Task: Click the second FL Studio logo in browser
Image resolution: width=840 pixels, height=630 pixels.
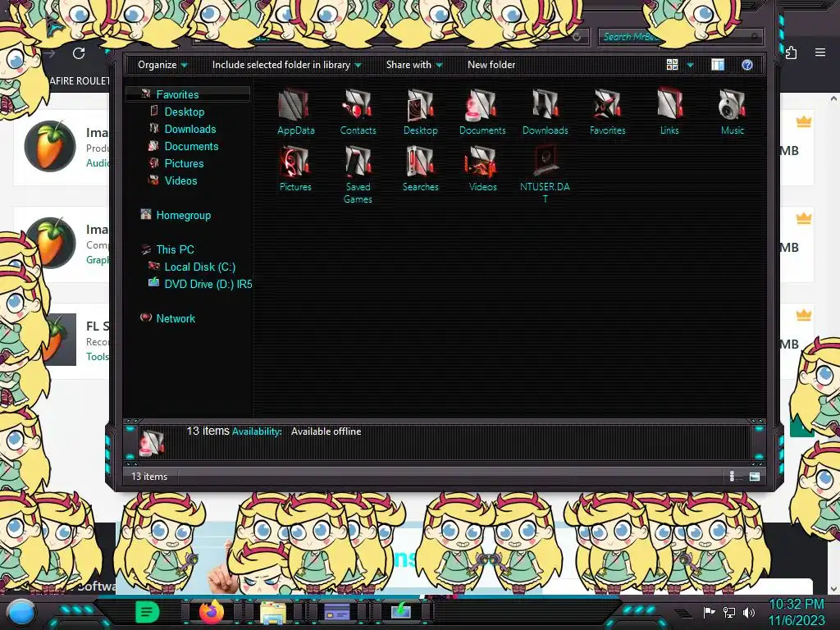Action: tap(53, 243)
